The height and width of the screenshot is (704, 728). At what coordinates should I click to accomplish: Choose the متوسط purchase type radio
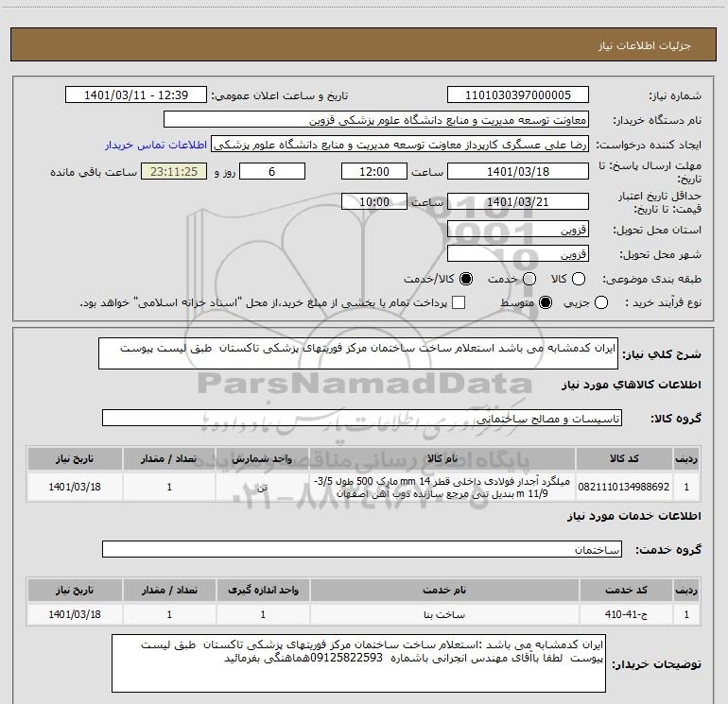coord(546,303)
